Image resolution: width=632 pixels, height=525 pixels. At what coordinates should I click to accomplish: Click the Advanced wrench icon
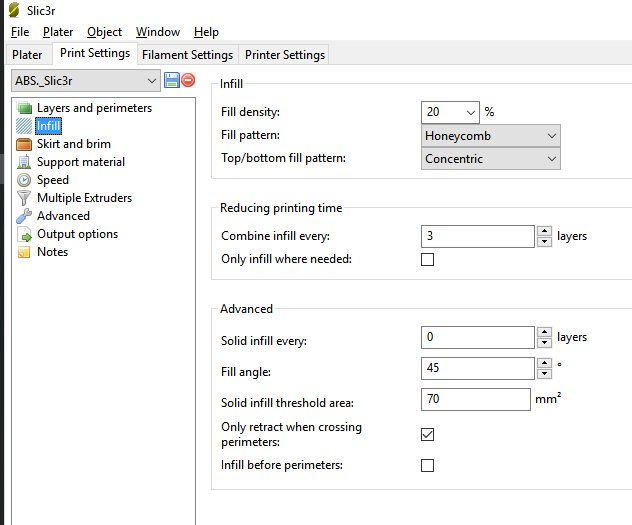coord(25,216)
